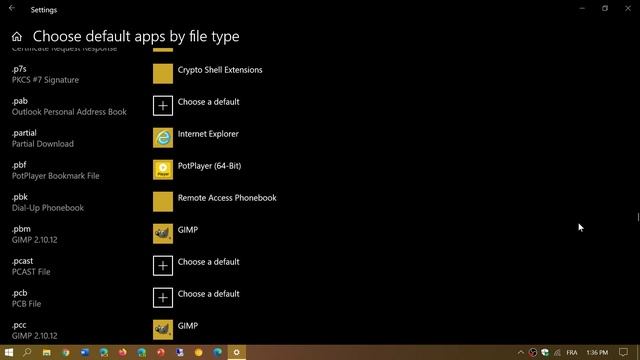The image size is (640, 360).
Task: Select the .p7s extension label
Action: point(19,69)
